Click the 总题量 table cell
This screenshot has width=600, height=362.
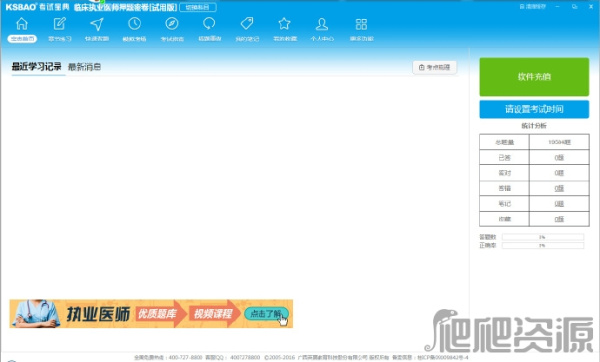point(504,142)
